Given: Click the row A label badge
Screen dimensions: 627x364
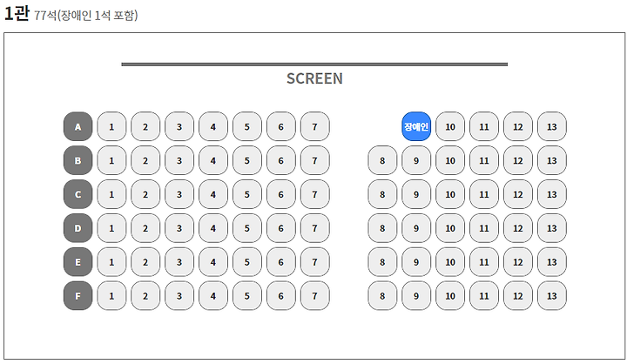Looking at the screenshot, I should point(78,126).
